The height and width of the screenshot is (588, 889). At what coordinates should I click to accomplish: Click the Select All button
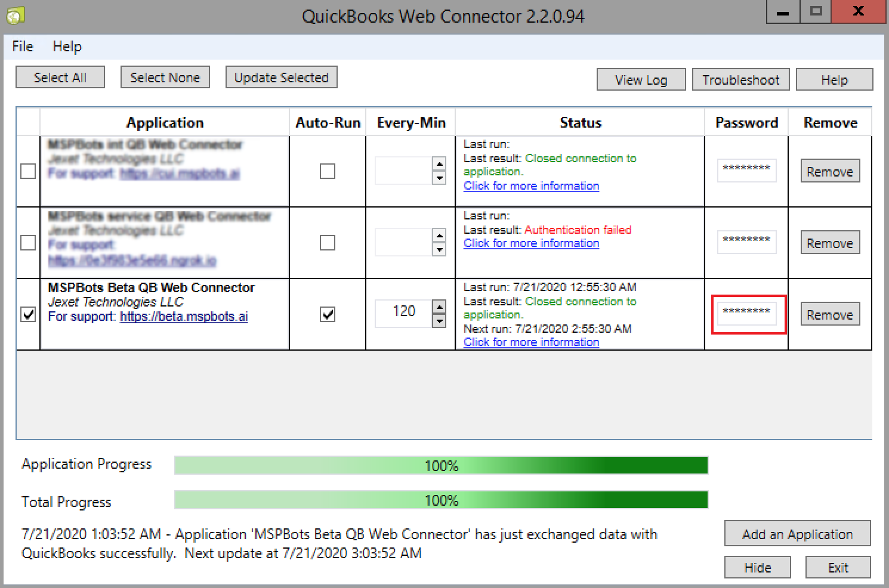[60, 78]
